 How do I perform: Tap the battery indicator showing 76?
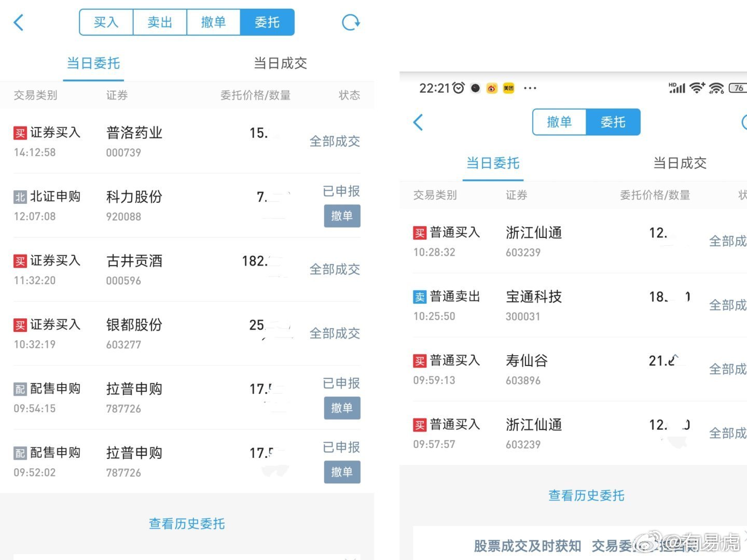tap(738, 88)
